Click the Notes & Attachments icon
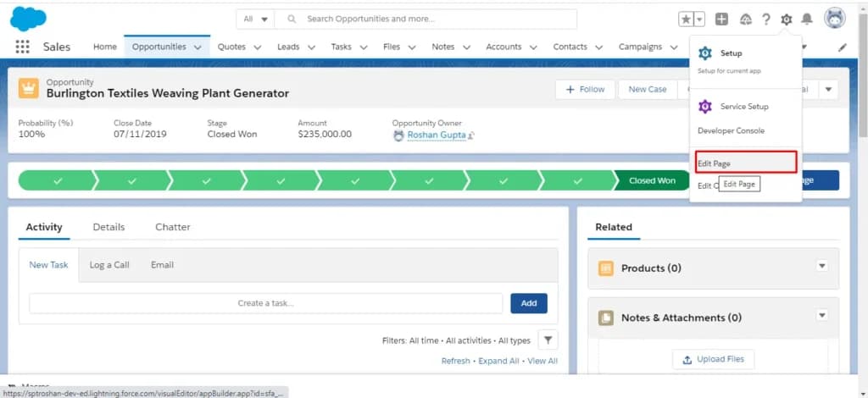 pyautogui.click(x=606, y=318)
